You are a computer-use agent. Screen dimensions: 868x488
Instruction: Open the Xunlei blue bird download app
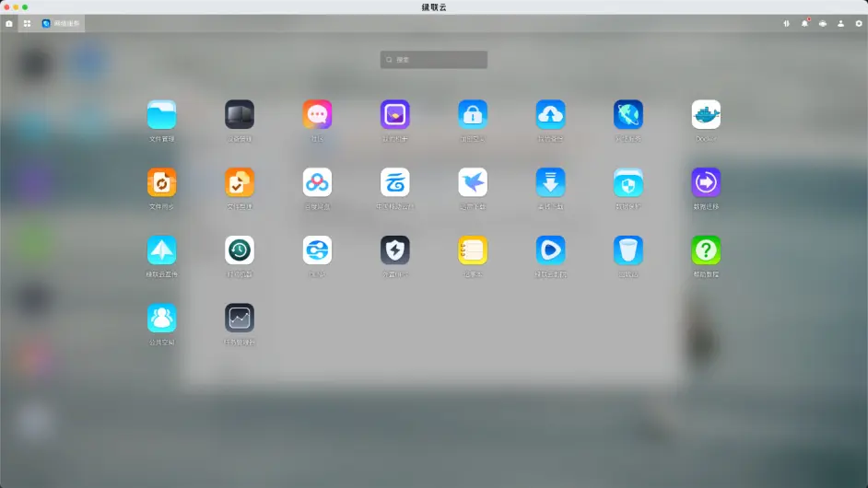(473, 182)
